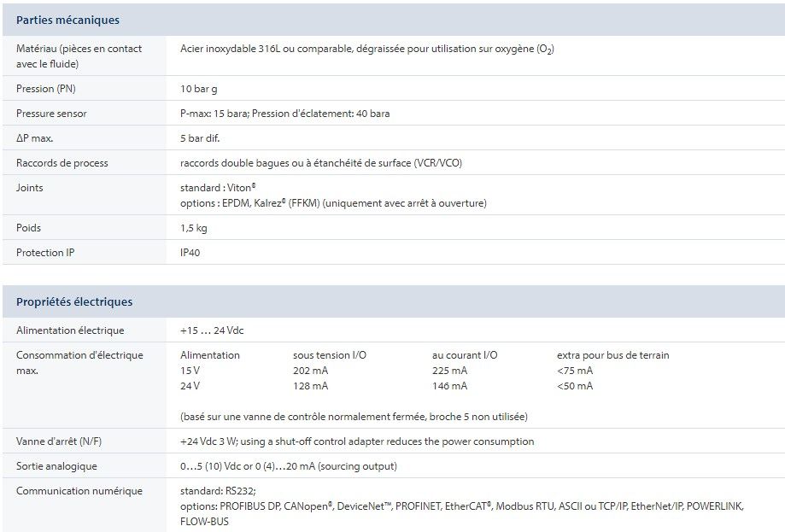This screenshot has width=785, height=532.
Task: Select the IP40 protection value
Action: pyautogui.click(x=190, y=253)
